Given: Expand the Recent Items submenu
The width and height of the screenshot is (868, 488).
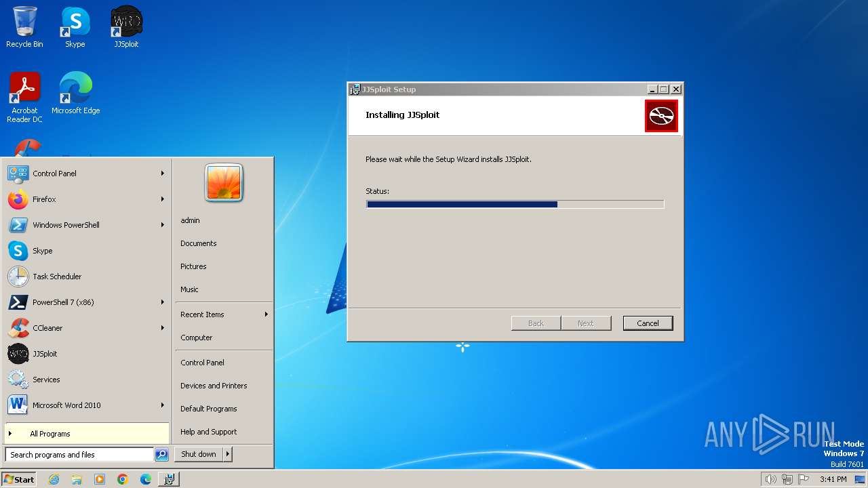Looking at the screenshot, I should [267, 314].
